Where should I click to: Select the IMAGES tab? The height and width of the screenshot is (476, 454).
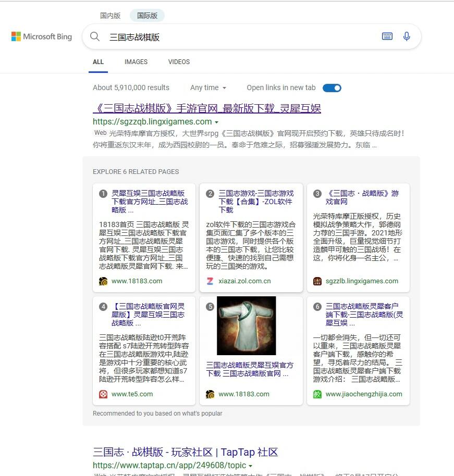click(x=136, y=62)
